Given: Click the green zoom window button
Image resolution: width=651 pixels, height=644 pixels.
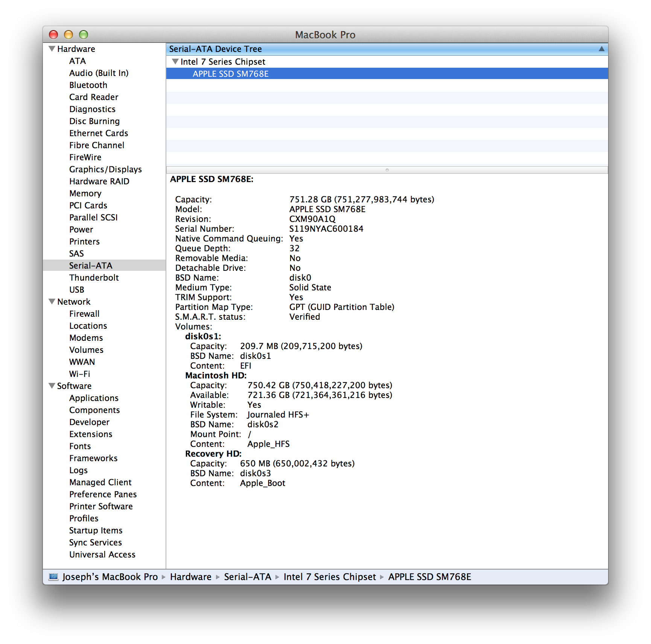Looking at the screenshot, I should point(84,35).
